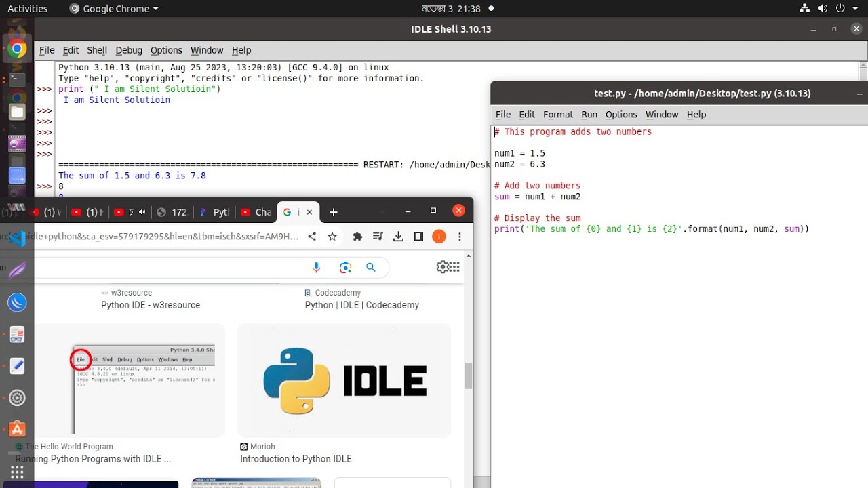868x488 pixels.
Task: Click the Chrome page vertical scrollbar thumb
Action: (468, 375)
